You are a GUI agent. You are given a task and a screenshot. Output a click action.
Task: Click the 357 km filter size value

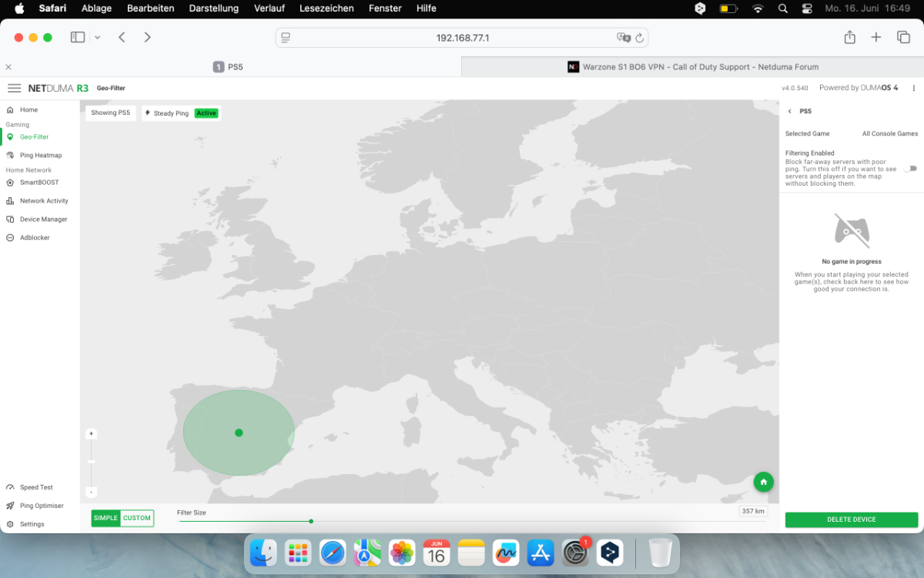[x=753, y=512]
